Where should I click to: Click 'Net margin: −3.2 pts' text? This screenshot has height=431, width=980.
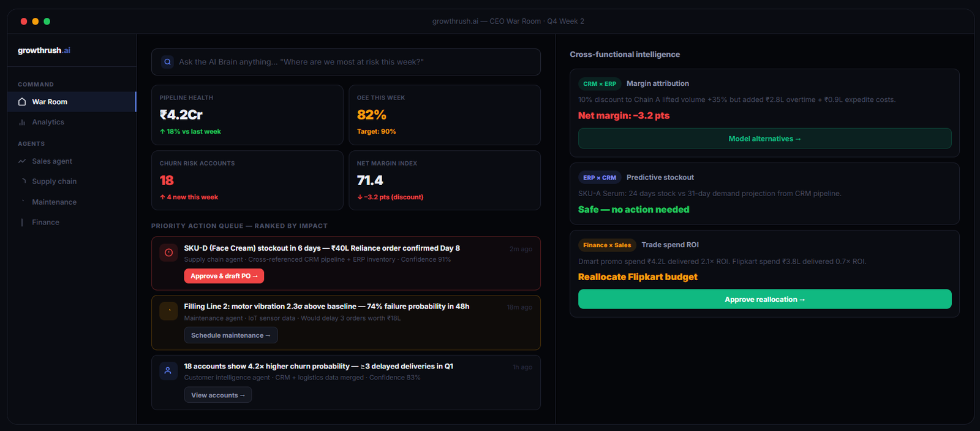coord(624,115)
